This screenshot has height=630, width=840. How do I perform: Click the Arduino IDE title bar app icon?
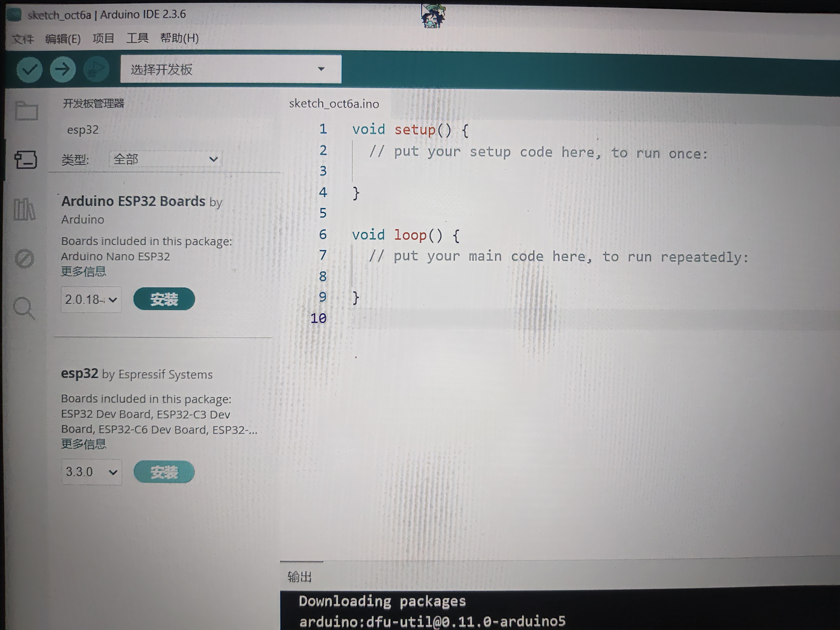pos(14,15)
